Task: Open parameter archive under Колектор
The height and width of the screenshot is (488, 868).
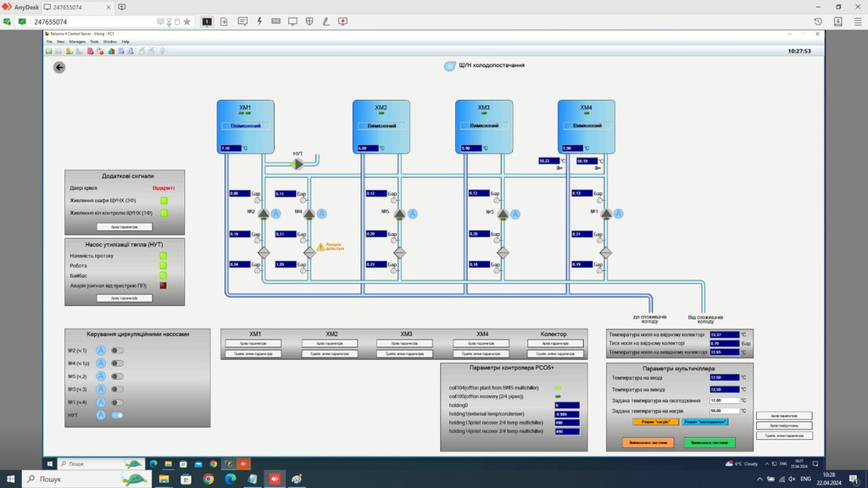Action: click(555, 344)
